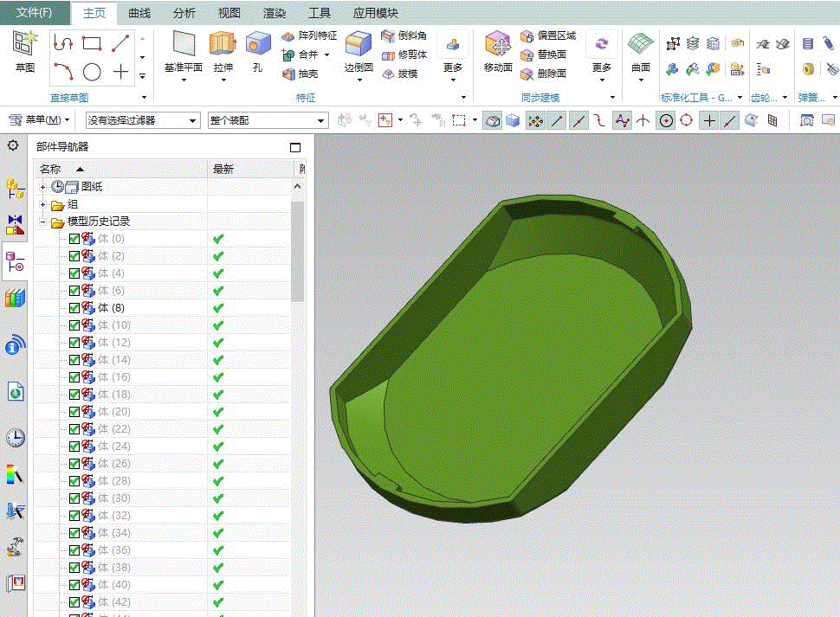Click the 阵列特征 pattern feature tool

309,35
